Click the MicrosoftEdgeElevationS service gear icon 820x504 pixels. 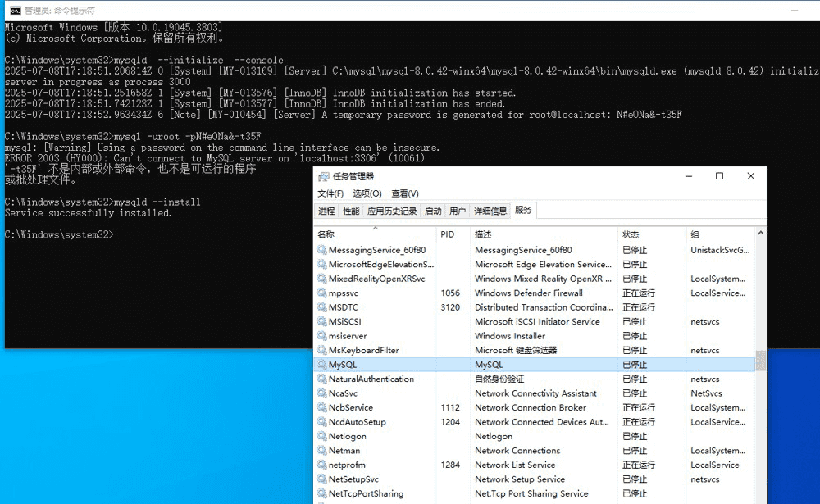[x=321, y=264]
